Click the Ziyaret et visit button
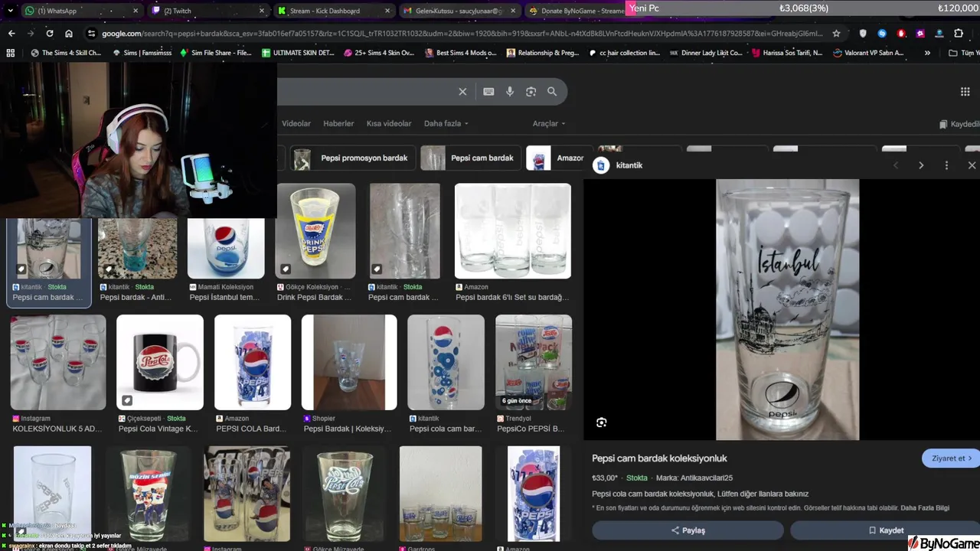Screen dimensions: 980x551 tap(951, 458)
